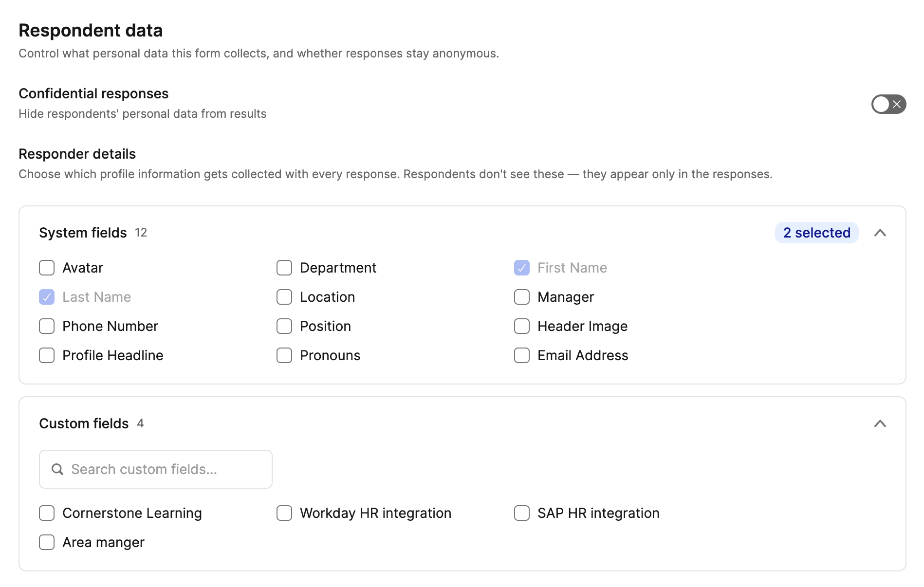Check the Phone Number field
The height and width of the screenshot is (587, 924).
coord(47,326)
